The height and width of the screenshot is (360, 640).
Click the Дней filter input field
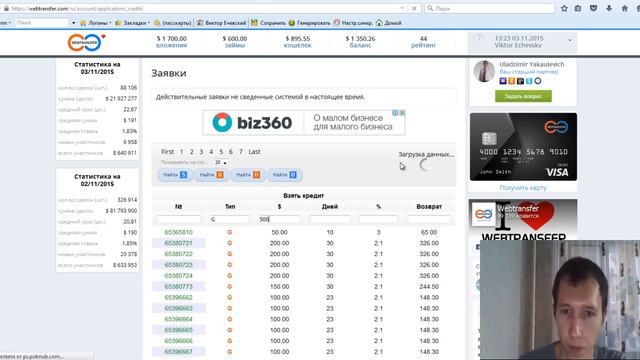329,219
